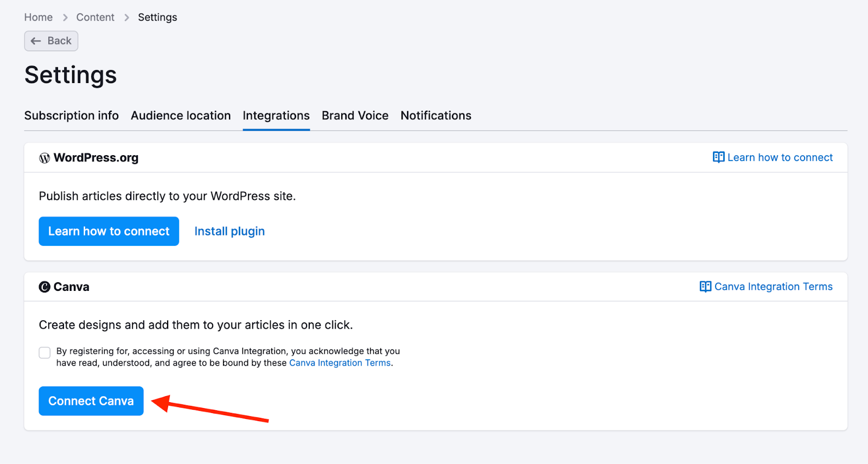Viewport: 868px width, 464px height.
Task: Open the Brand Voice tab
Action: 355,116
